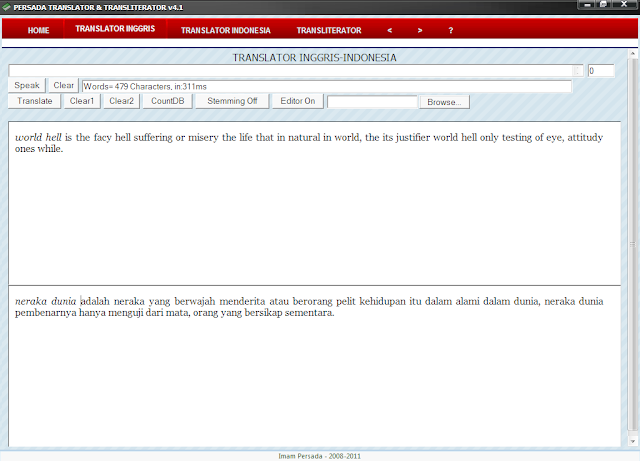Click the 'Imam Persada - 2008-2011' footer text
The image size is (640, 461).
tap(320, 456)
